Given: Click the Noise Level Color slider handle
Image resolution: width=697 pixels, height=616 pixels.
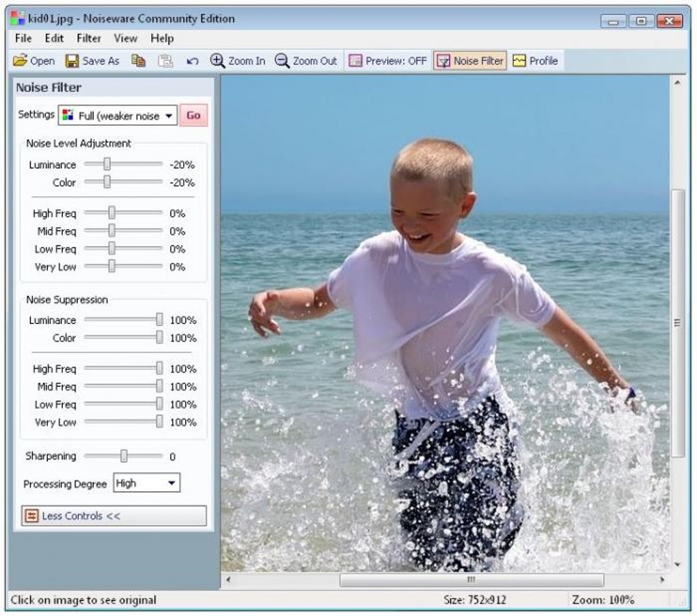Looking at the screenshot, I should [107, 182].
